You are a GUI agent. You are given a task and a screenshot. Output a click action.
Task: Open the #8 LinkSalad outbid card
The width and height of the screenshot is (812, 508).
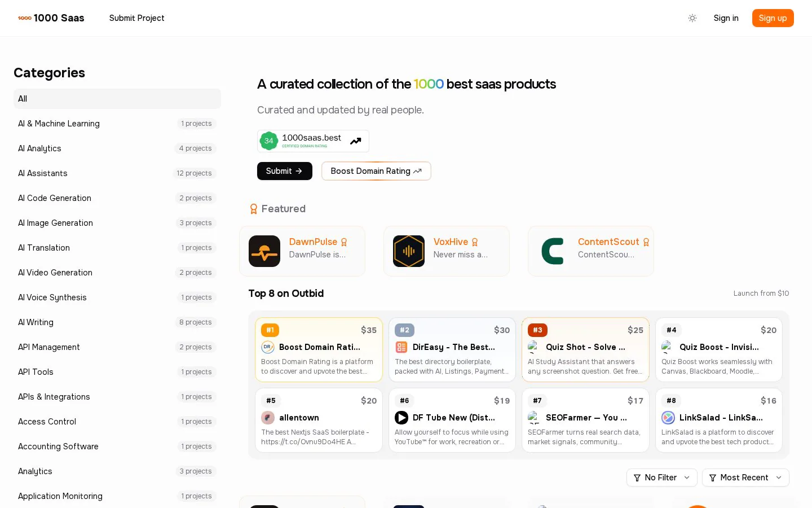(719, 420)
